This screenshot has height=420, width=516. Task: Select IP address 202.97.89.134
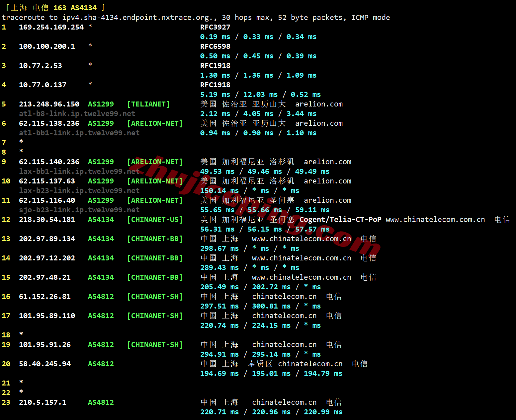tap(47, 239)
